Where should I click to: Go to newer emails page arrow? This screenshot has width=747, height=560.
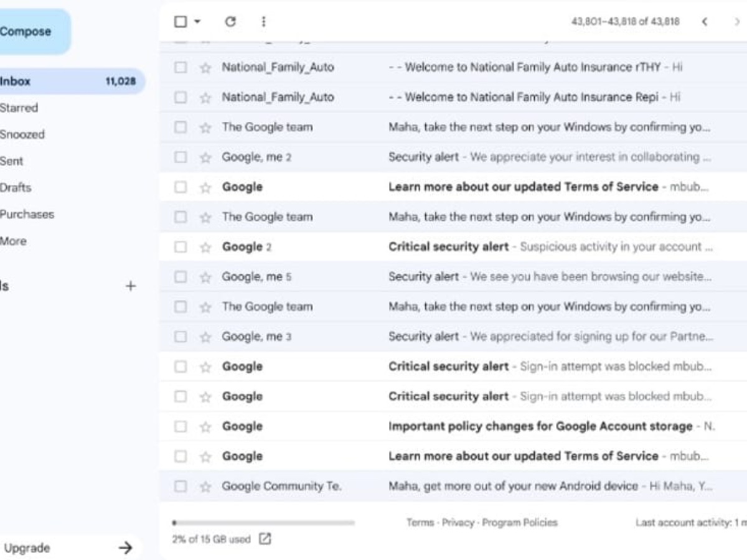705,22
